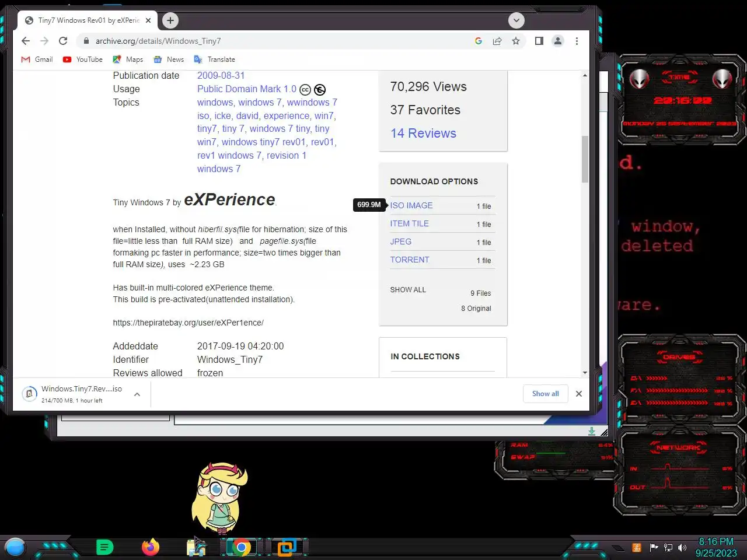Click the green download arrow in background window
The height and width of the screenshot is (560, 747).
[592, 431]
